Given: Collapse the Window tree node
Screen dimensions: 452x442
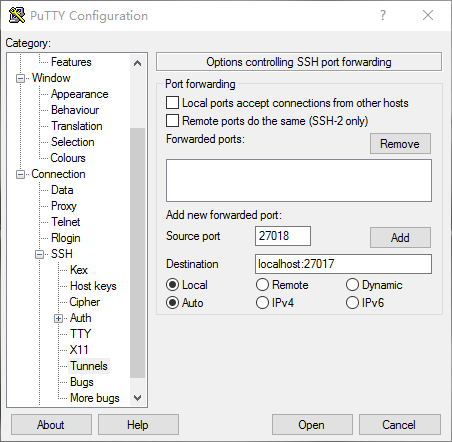Looking at the screenshot, I should tap(21, 79).
